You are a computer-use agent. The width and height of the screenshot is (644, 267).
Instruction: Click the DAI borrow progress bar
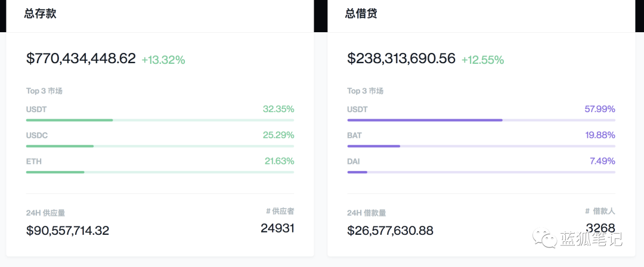tap(481, 172)
